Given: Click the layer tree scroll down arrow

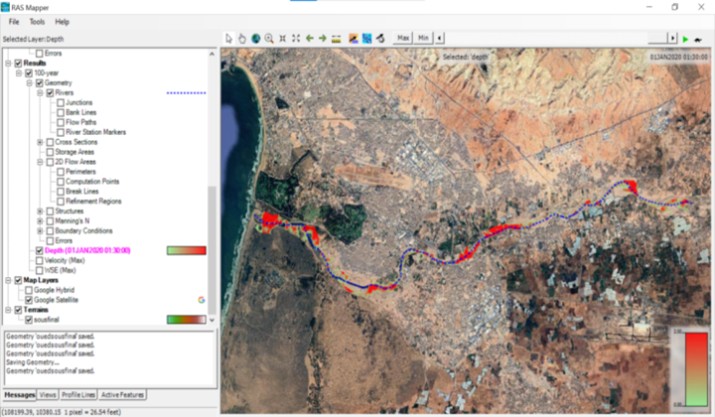Looking at the screenshot, I should 212,320.
